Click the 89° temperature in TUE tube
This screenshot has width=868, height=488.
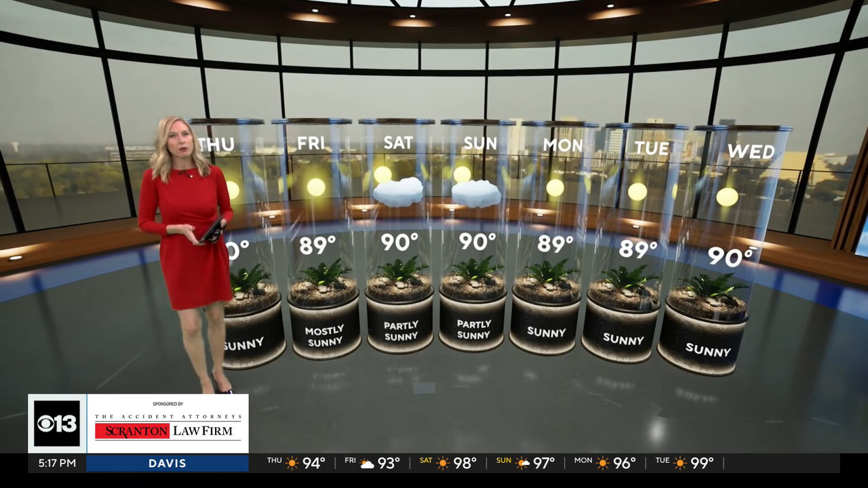click(639, 249)
